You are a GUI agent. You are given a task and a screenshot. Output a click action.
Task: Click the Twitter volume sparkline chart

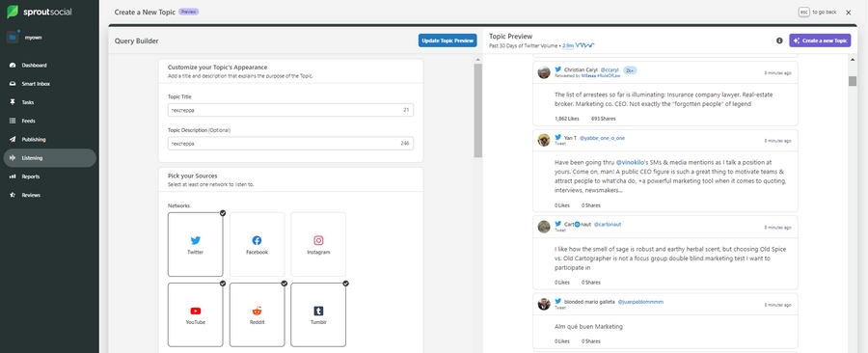[x=585, y=45]
